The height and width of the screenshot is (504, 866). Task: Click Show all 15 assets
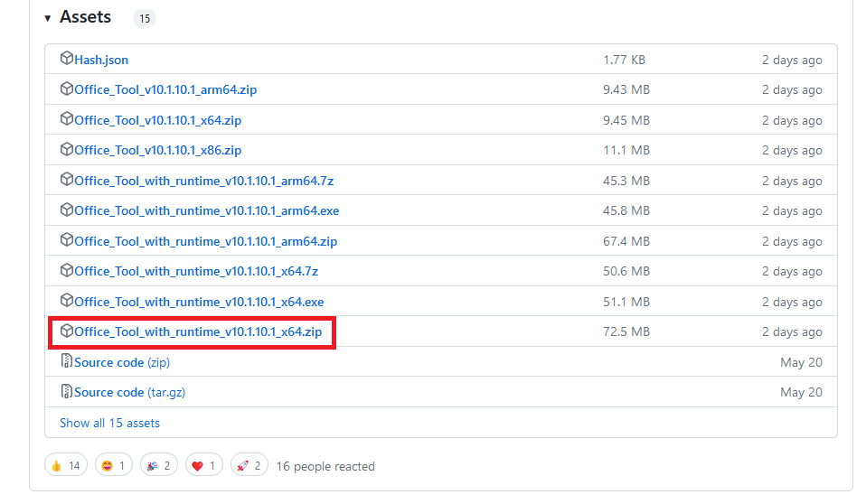point(110,423)
